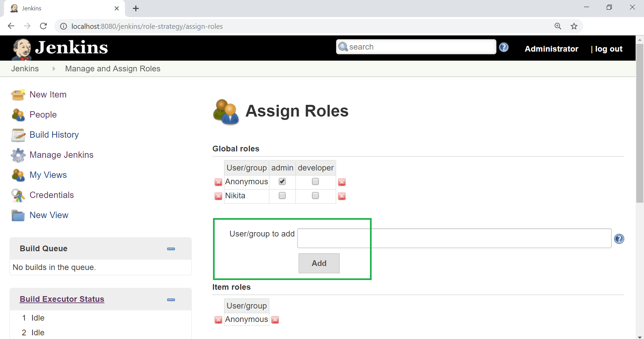Expand the Jenkins breadcrumb arrow
The image size is (644, 339).
tap(54, 69)
